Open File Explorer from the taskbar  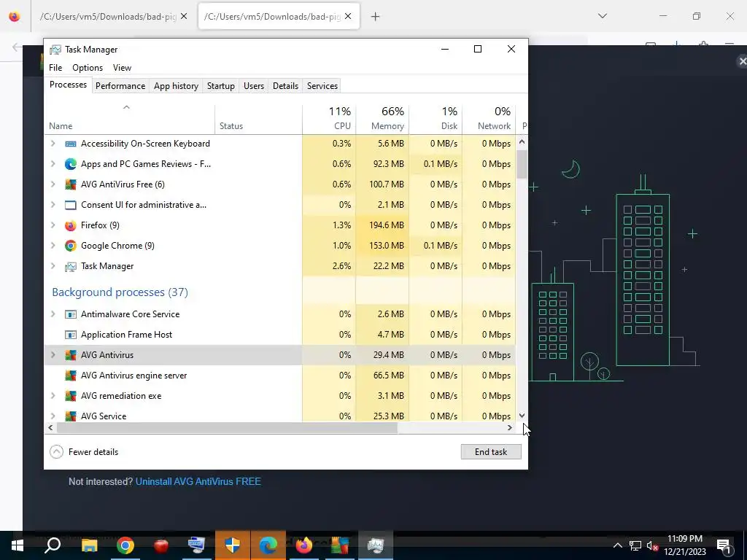89,545
